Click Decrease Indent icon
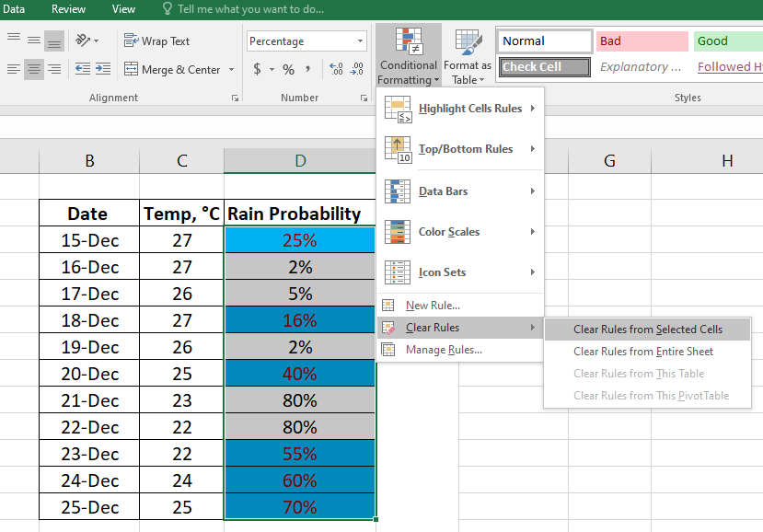This screenshot has width=763, height=532. click(x=82, y=69)
